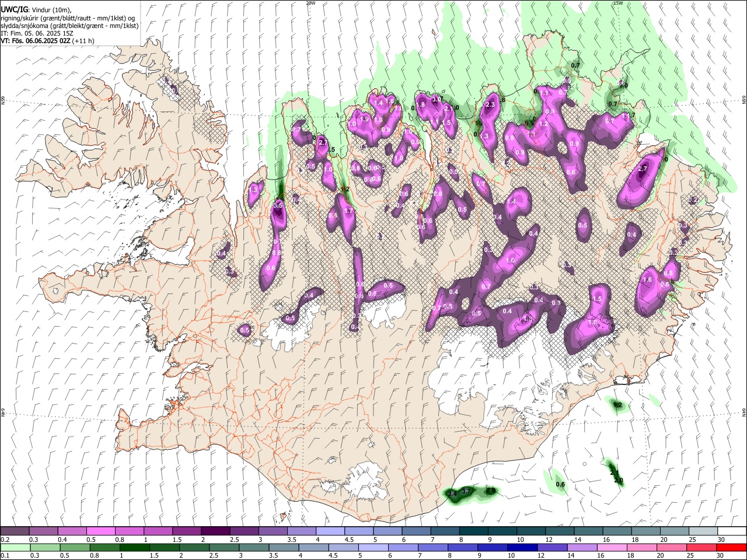747x560 pixels.
Task: Click the magenta-violet 1.5–2 snow swatch
Action: point(187,531)
